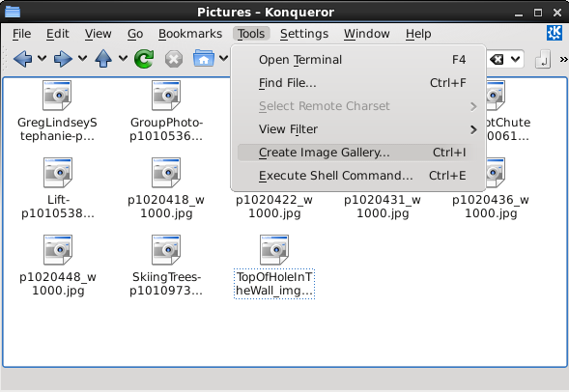
Task: Click the Forward navigation arrow
Action: pyautogui.click(x=63, y=59)
